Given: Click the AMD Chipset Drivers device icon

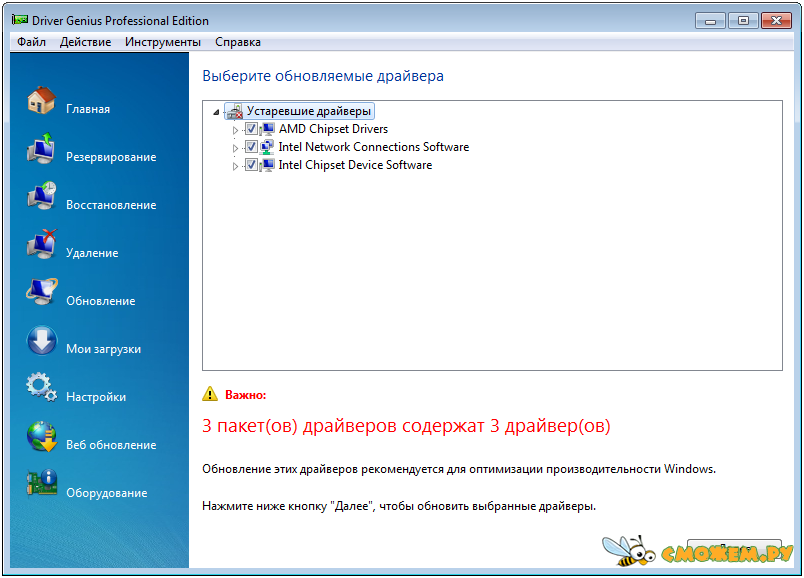Looking at the screenshot, I should pos(267,129).
